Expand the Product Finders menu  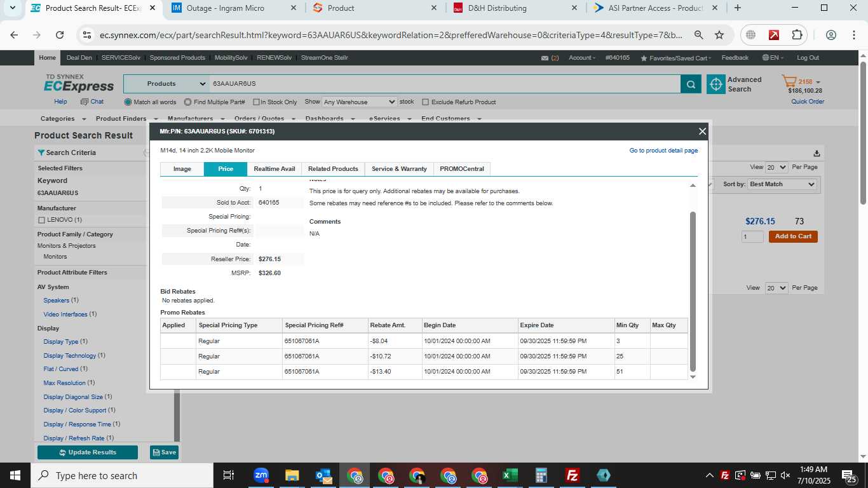coord(126,119)
